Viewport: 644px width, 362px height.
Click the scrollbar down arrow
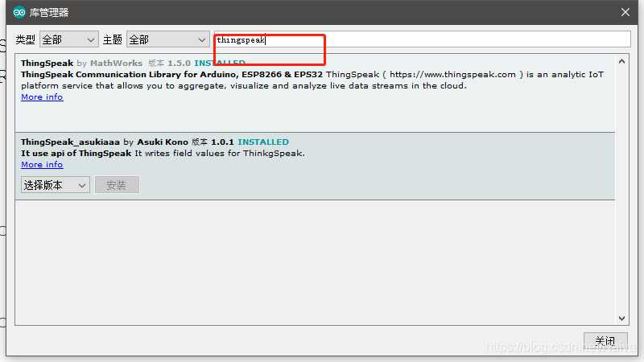621,319
